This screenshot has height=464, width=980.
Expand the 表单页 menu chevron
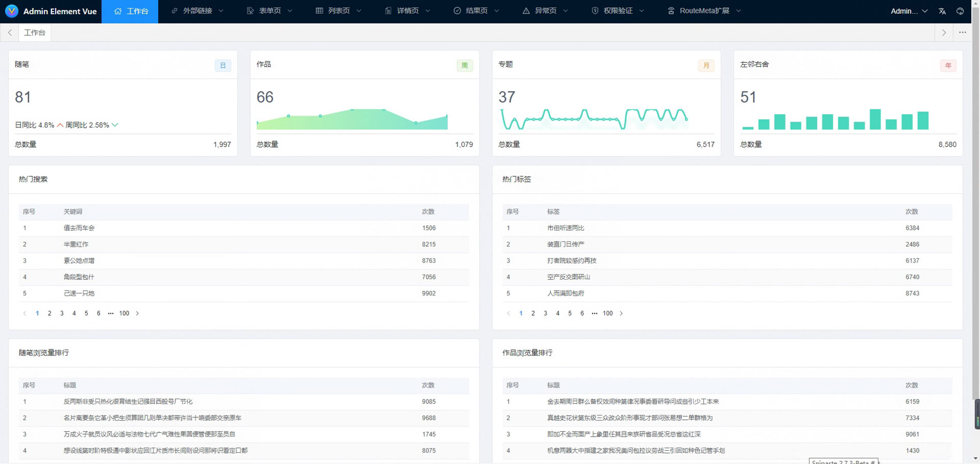click(x=290, y=11)
